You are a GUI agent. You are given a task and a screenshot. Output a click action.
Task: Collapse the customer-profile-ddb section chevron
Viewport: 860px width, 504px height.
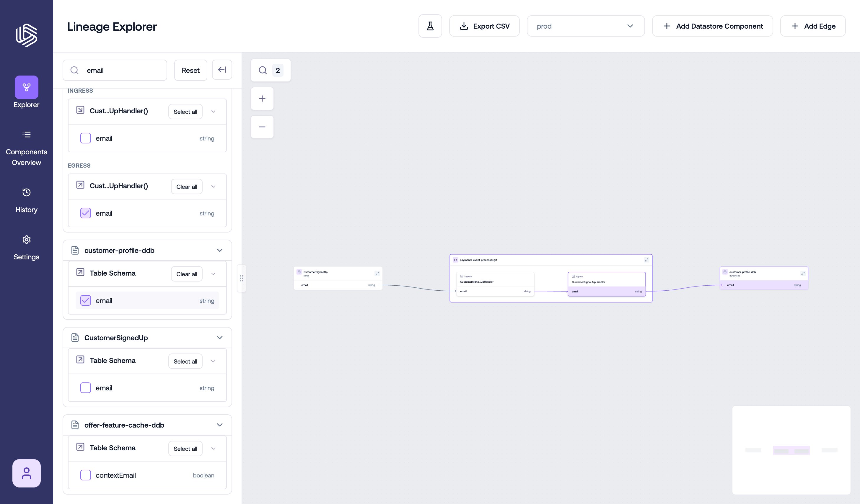coord(220,250)
